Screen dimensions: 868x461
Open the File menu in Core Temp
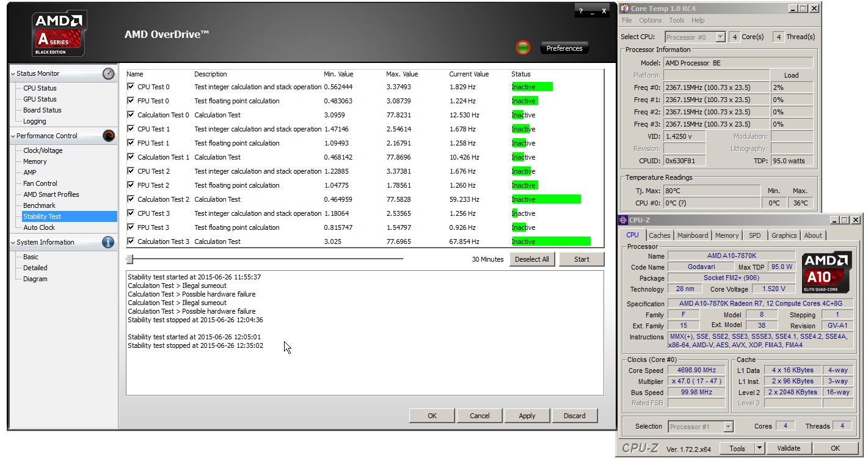tap(627, 20)
